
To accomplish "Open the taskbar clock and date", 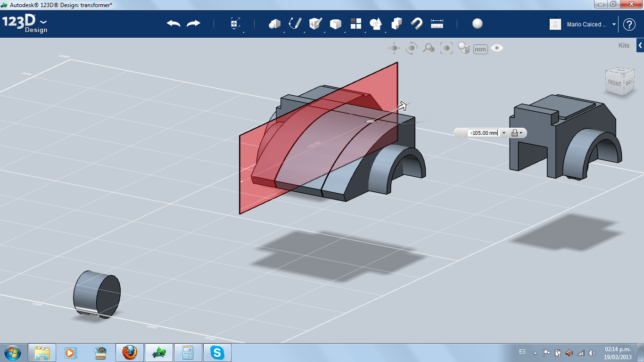I will coord(618,353).
